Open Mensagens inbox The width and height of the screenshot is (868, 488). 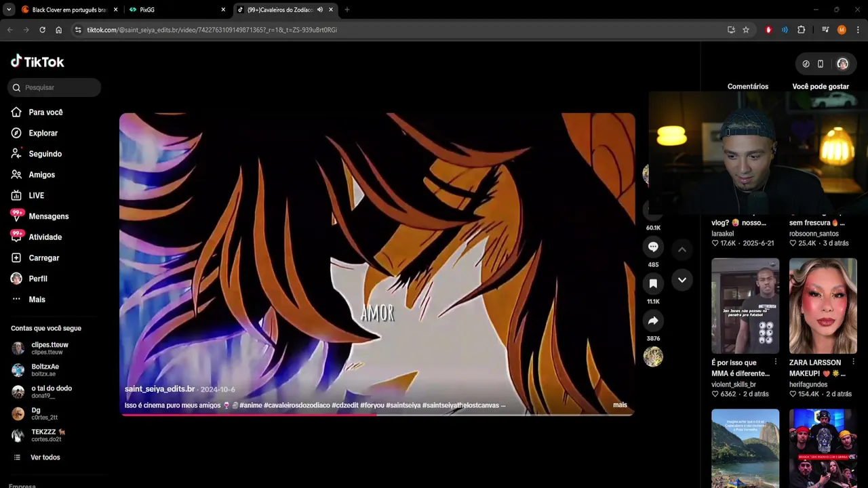(x=40, y=216)
